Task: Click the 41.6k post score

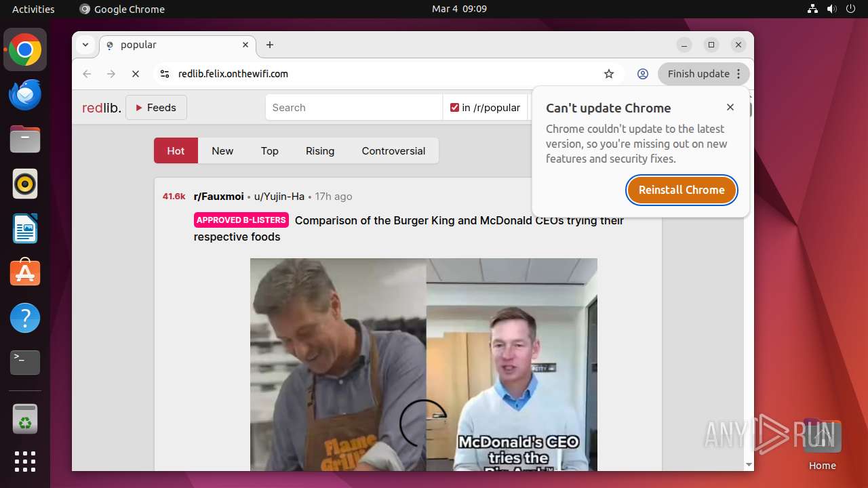Action: pyautogui.click(x=174, y=197)
